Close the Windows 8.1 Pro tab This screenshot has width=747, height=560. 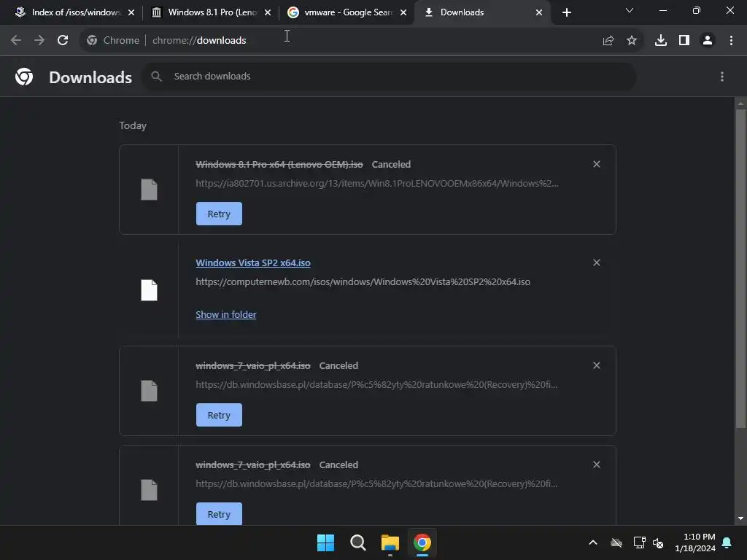(x=268, y=12)
